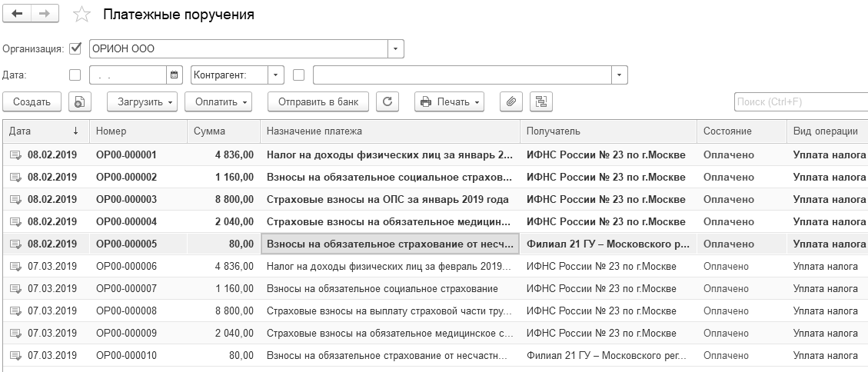This screenshot has width=868, height=372.
Task: Click the paperclip attached files icon
Action: [511, 101]
